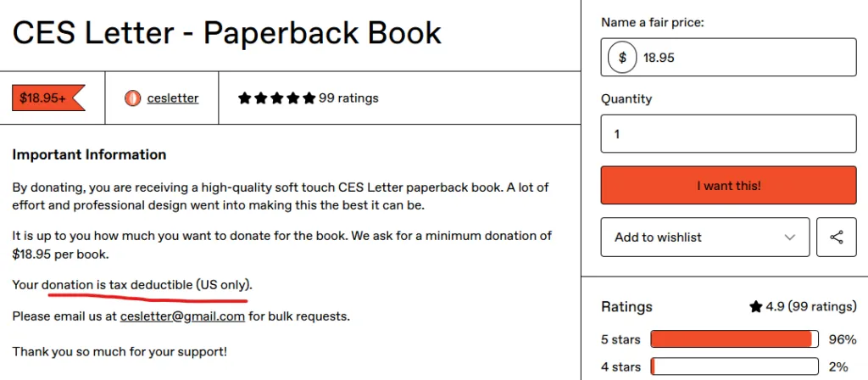Click the star icon beside 4.9

point(755,307)
